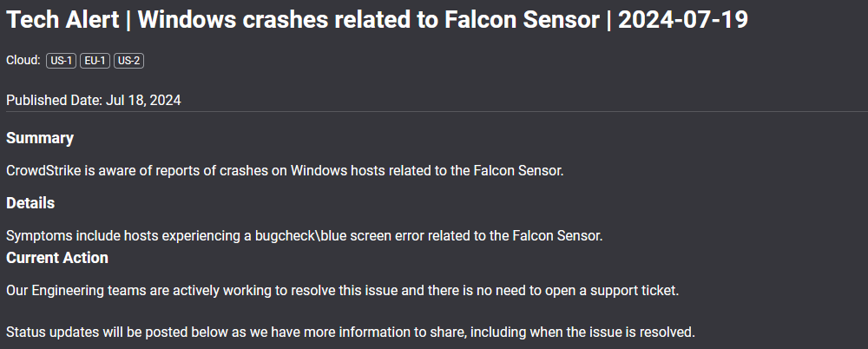Click the word Windows in summary
The width and height of the screenshot is (868, 349).
tap(318, 170)
